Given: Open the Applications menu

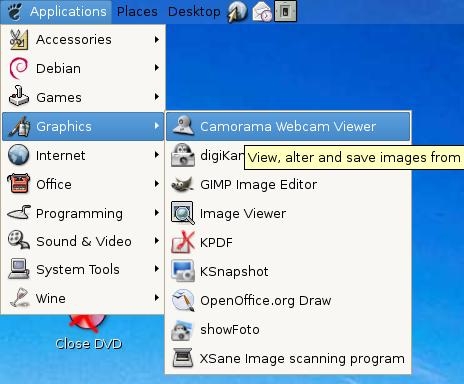Looking at the screenshot, I should pyautogui.click(x=68, y=12).
